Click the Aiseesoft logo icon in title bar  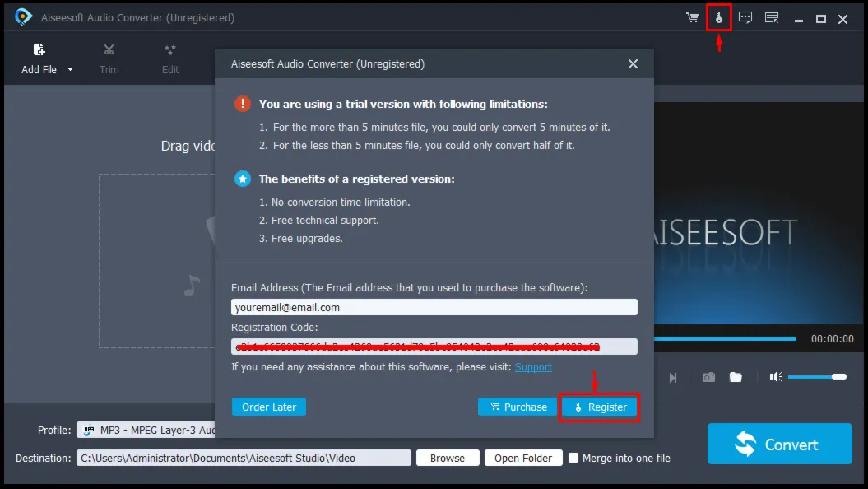point(23,17)
